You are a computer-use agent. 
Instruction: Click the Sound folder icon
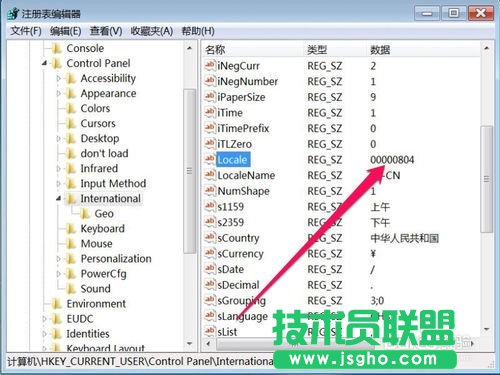click(71, 289)
